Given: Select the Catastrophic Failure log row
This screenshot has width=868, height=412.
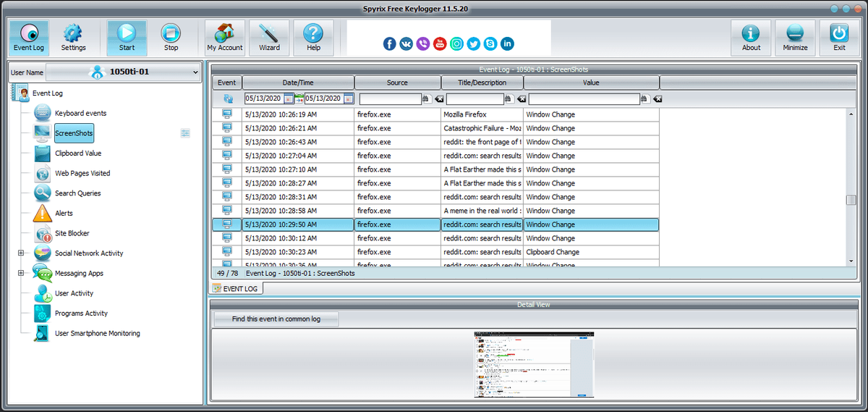Looking at the screenshot, I should [x=436, y=128].
